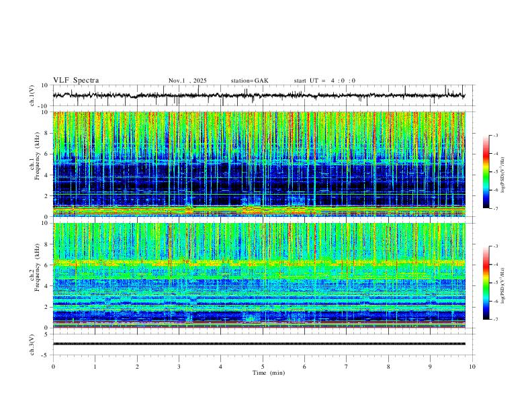Viewport: 532px width, 411px height.
Task: Click the ch.2 colorbar log(PSD) label
Action: coord(503,286)
